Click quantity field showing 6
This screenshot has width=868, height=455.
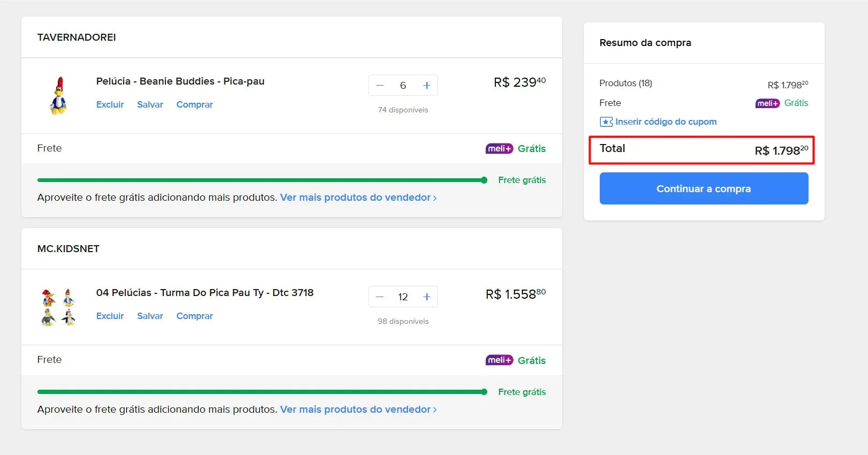click(403, 86)
